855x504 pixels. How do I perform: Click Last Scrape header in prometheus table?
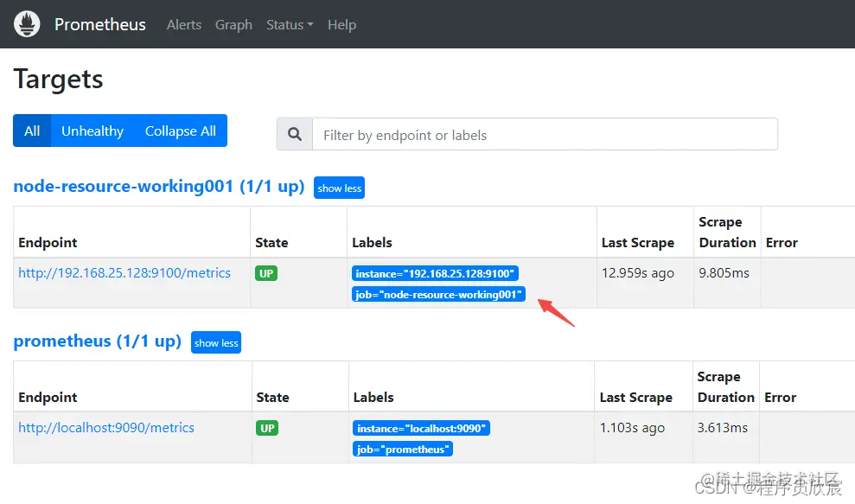click(635, 398)
